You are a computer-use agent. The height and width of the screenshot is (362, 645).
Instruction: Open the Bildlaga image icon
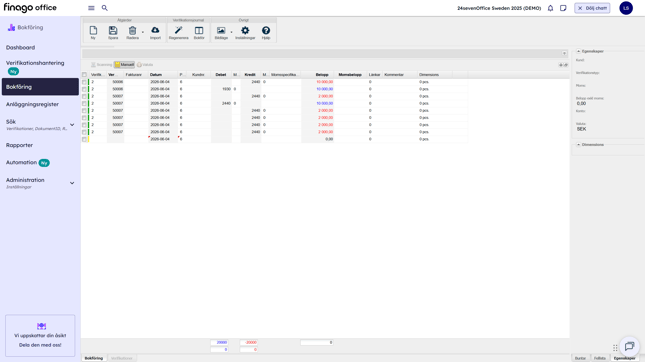click(x=221, y=32)
